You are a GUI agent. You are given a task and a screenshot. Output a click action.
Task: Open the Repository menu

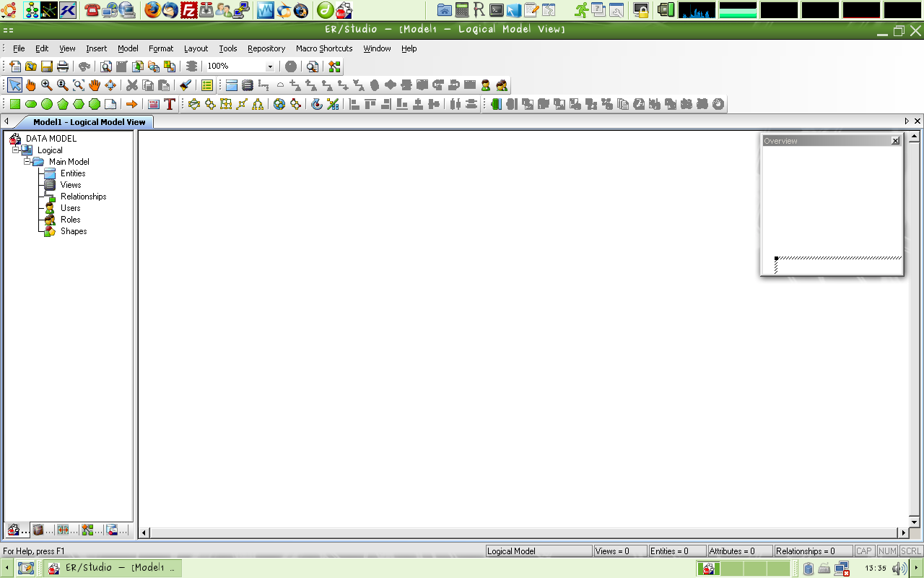click(266, 48)
